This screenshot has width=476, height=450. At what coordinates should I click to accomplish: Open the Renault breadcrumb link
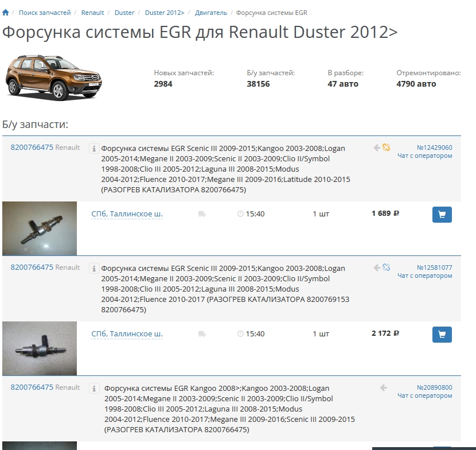point(92,13)
